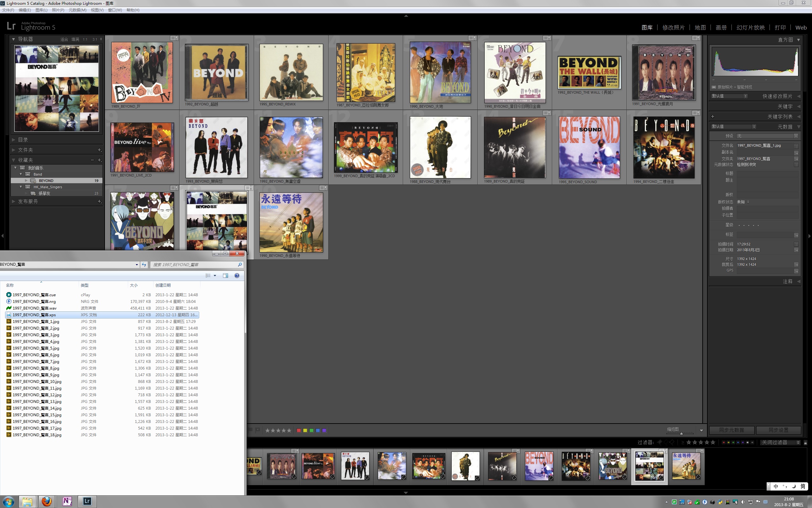812x508 pixels.
Task: Switch to the 修改照片 module
Action: click(673, 28)
